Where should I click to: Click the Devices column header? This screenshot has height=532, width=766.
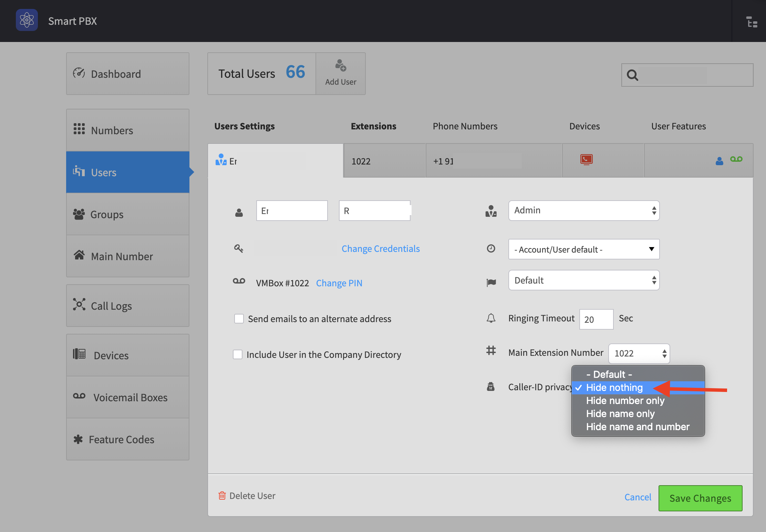(x=584, y=126)
